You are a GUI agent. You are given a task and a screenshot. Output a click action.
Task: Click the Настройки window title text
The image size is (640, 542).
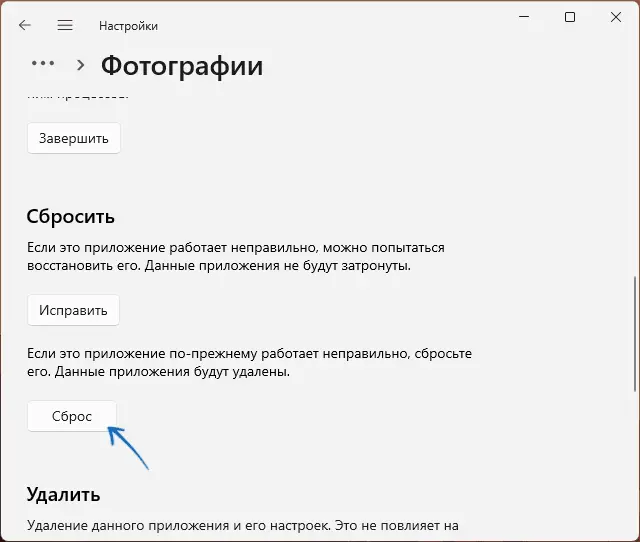pyautogui.click(x=128, y=26)
